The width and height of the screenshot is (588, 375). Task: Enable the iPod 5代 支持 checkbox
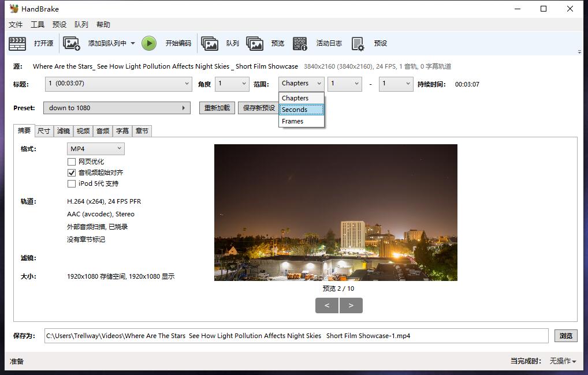[72, 183]
